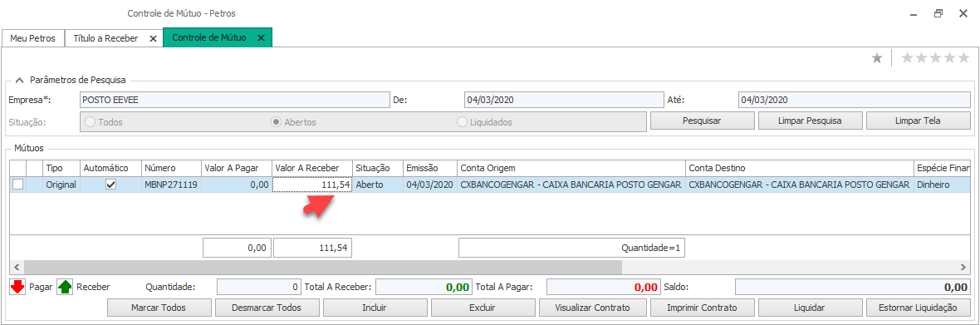
Task: Click the Empresa field showing POSTO EEVEE
Action: tap(234, 100)
